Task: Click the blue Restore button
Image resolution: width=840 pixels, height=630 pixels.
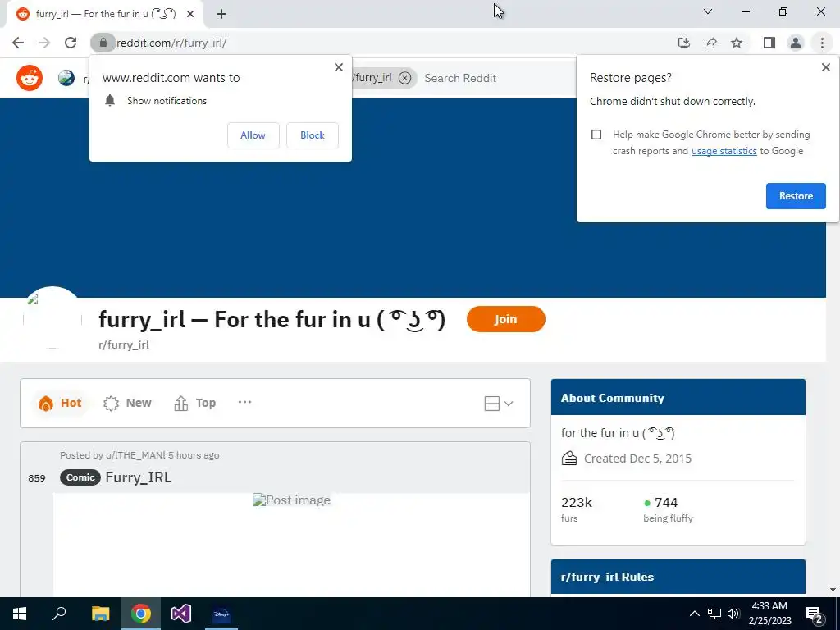Action: pos(796,196)
